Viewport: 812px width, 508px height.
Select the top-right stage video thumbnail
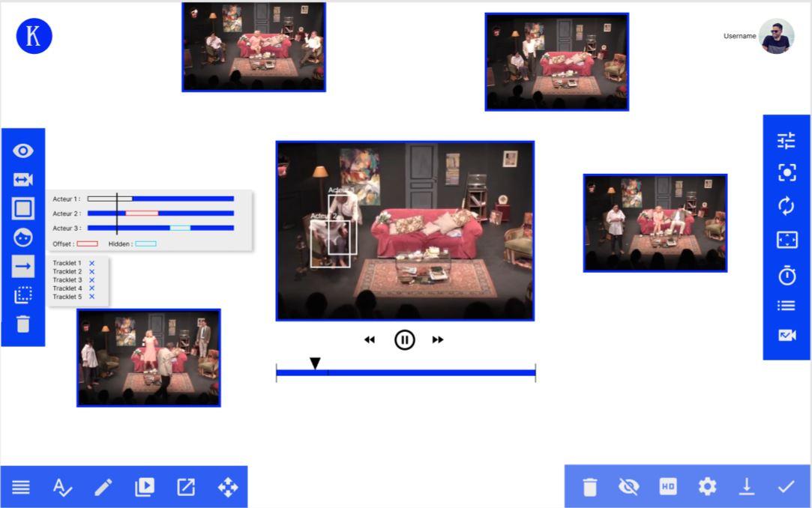coord(556,62)
